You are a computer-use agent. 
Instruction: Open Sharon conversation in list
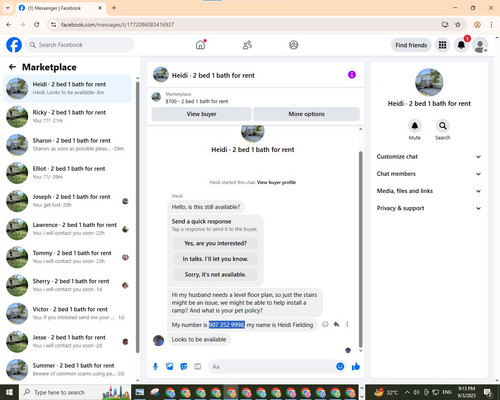[x=67, y=145]
